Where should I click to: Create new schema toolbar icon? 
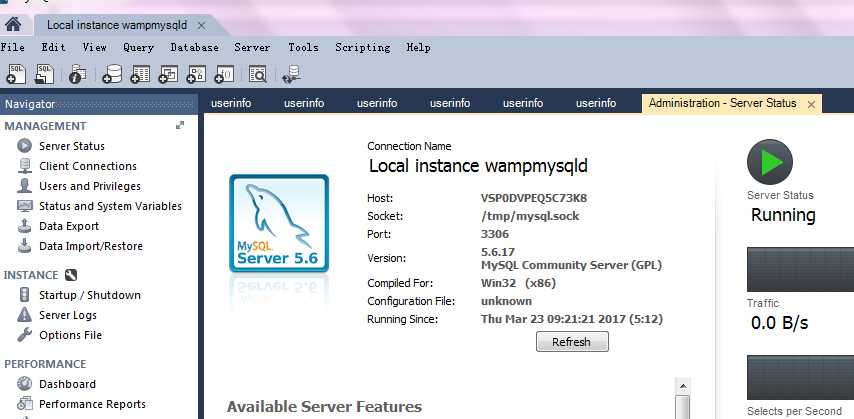(x=112, y=74)
